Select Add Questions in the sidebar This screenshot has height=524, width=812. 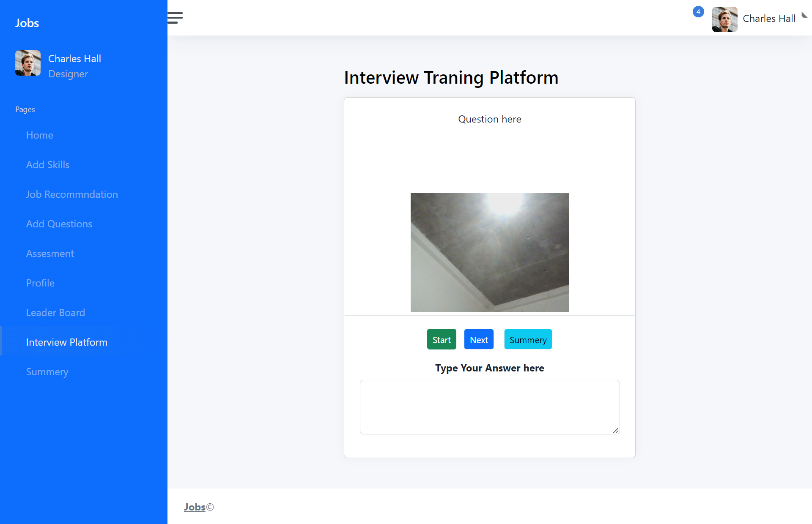click(59, 224)
